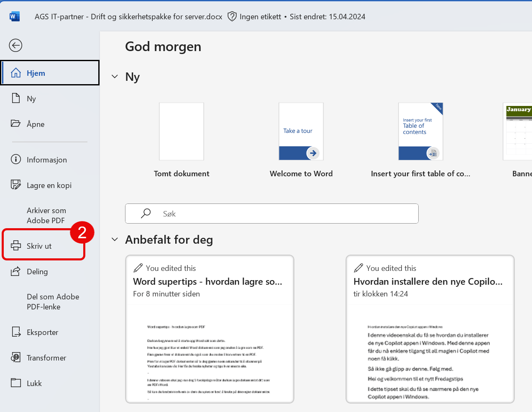Click pencil icon on Word supertips card
Image resolution: width=532 pixels, height=412 pixels.
(x=138, y=268)
